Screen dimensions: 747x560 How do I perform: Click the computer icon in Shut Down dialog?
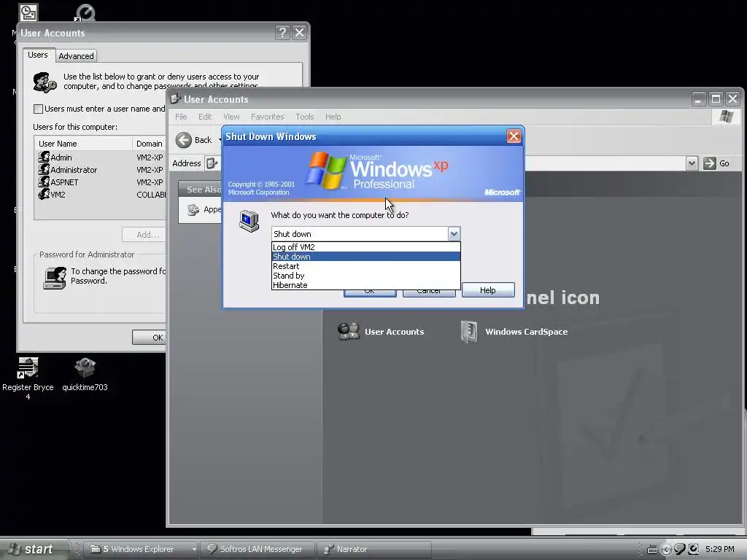[x=249, y=221]
